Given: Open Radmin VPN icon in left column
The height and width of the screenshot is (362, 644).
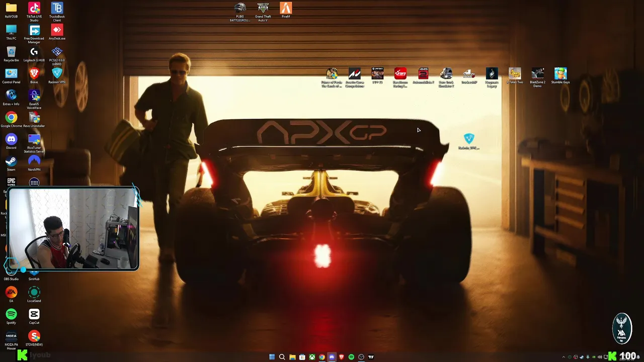Looking at the screenshot, I should point(57,76).
